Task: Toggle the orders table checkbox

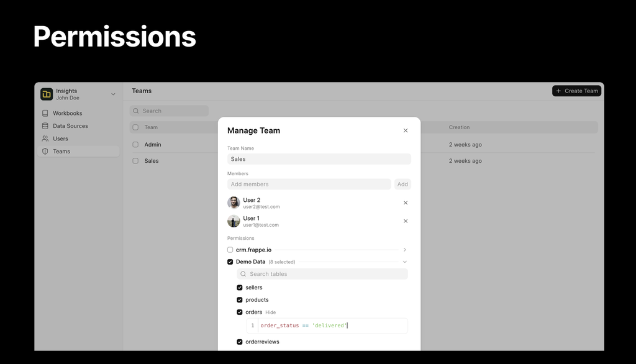Action: pos(240,312)
